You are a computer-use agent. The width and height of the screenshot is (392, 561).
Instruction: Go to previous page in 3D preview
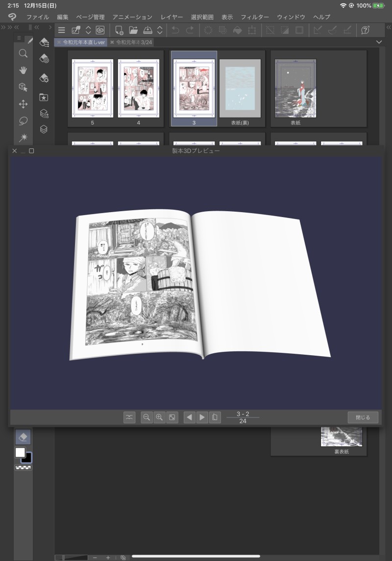[189, 417]
